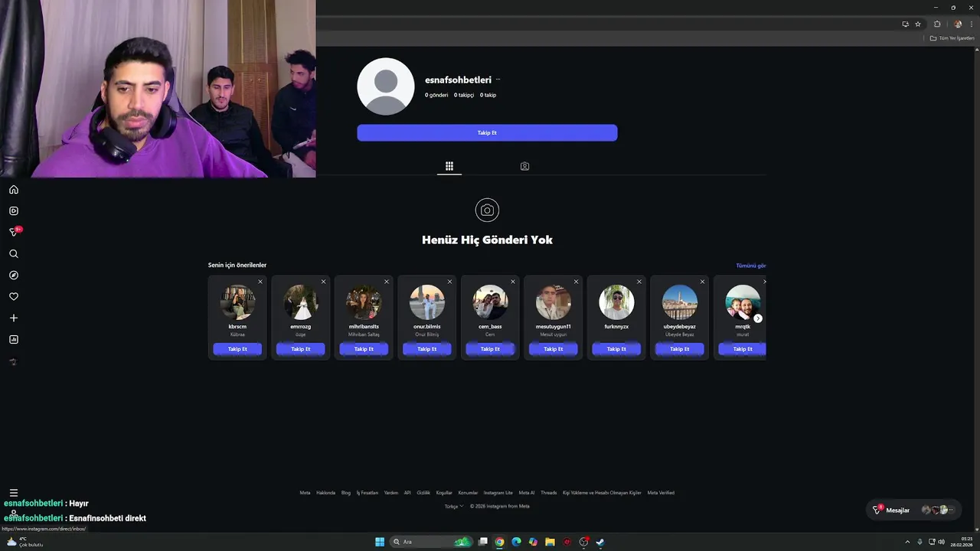This screenshot has height=551, width=980.
Task: Open notifications via the heart icon
Action: point(14,297)
